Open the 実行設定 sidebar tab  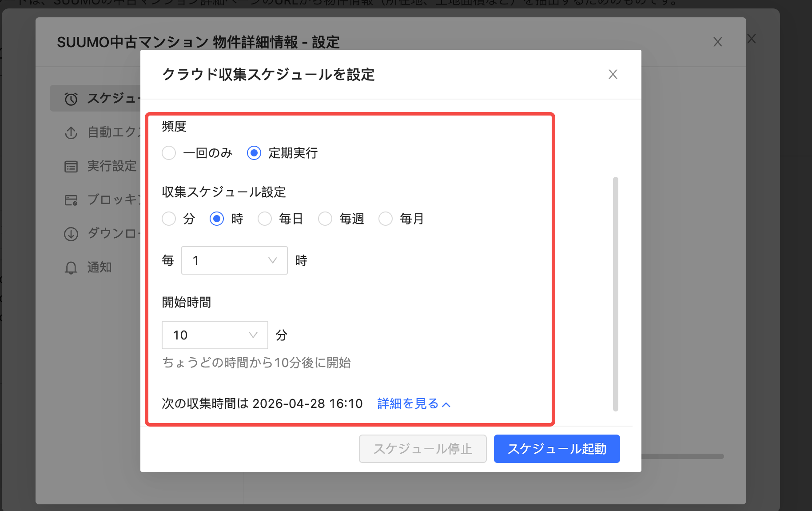(95, 166)
